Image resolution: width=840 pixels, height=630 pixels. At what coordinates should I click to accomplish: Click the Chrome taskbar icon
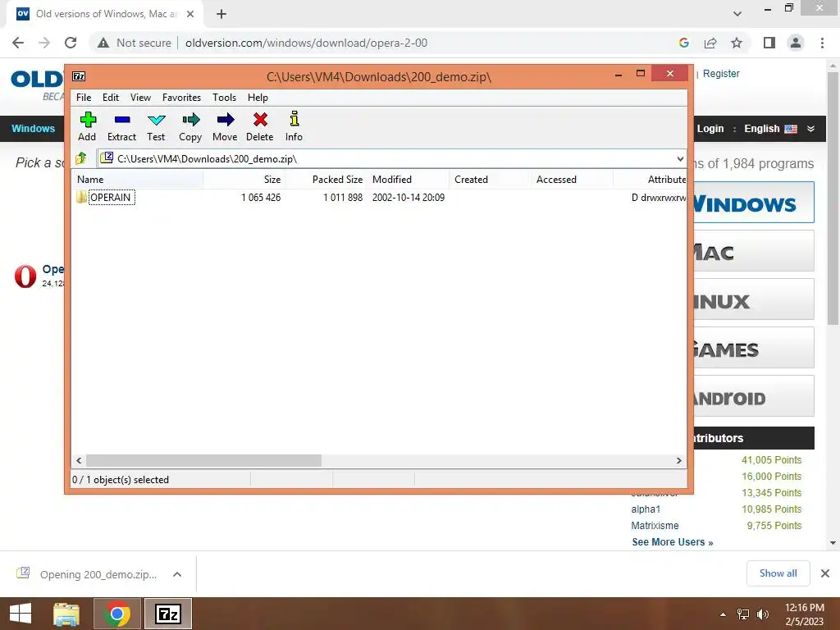[117, 614]
